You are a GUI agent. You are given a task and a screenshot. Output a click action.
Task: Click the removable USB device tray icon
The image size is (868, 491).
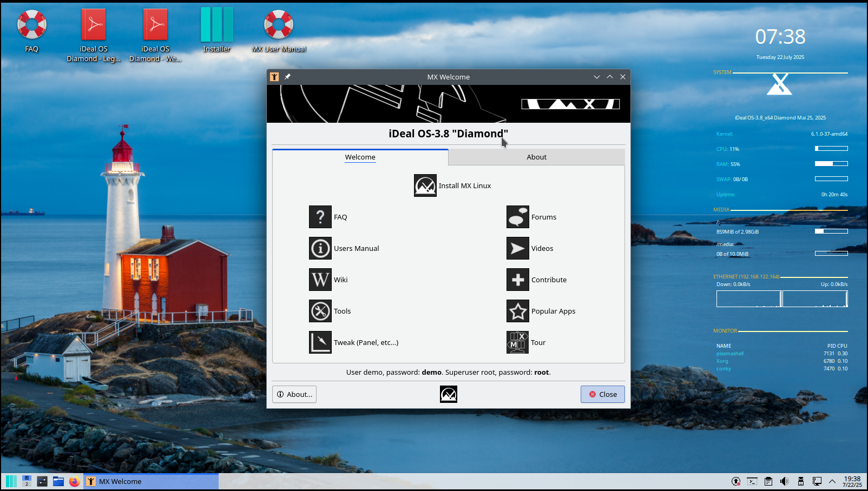point(801,481)
